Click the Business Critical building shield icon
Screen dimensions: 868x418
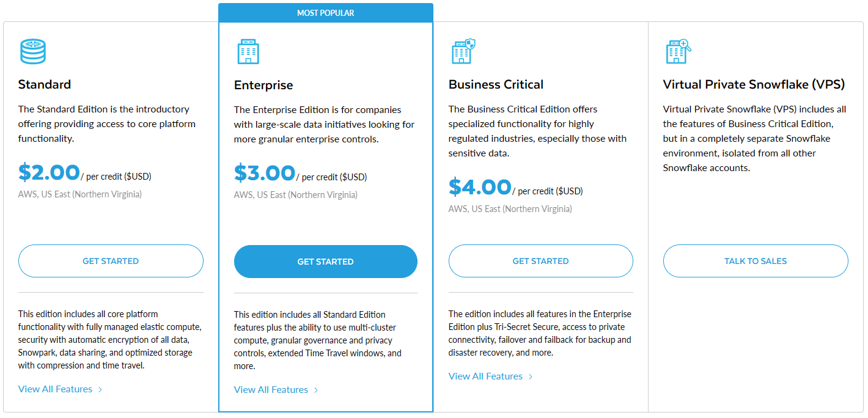point(463,51)
